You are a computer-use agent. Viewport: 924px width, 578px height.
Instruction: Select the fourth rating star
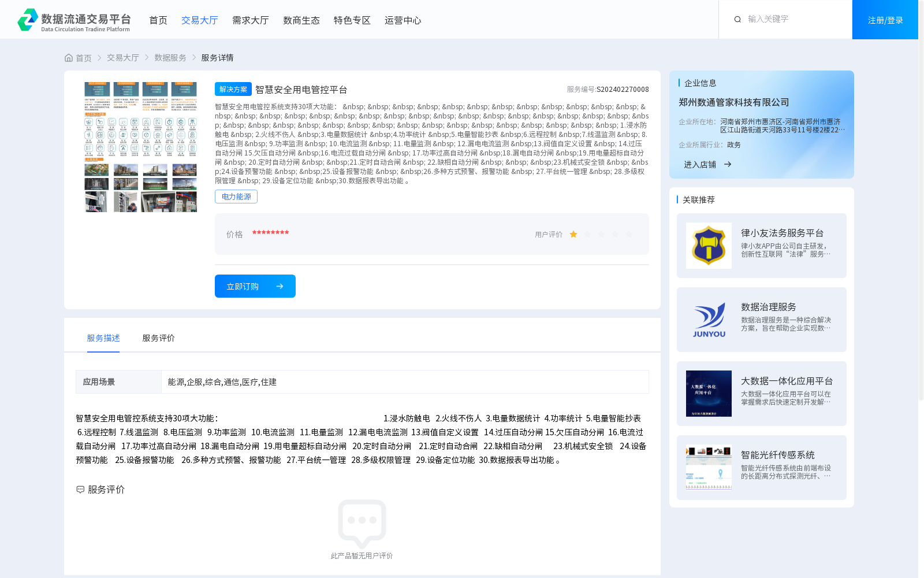click(615, 235)
